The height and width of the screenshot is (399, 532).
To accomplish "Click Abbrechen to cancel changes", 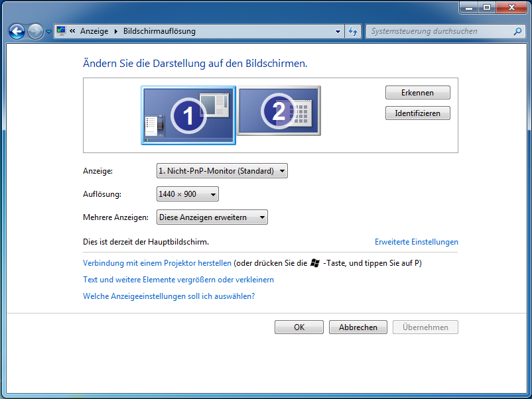I will (358, 327).
